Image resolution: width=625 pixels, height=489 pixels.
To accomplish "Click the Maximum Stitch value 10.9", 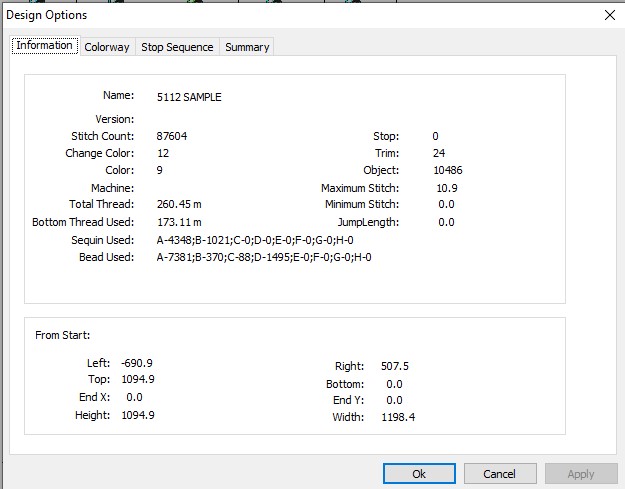I will coord(447,188).
